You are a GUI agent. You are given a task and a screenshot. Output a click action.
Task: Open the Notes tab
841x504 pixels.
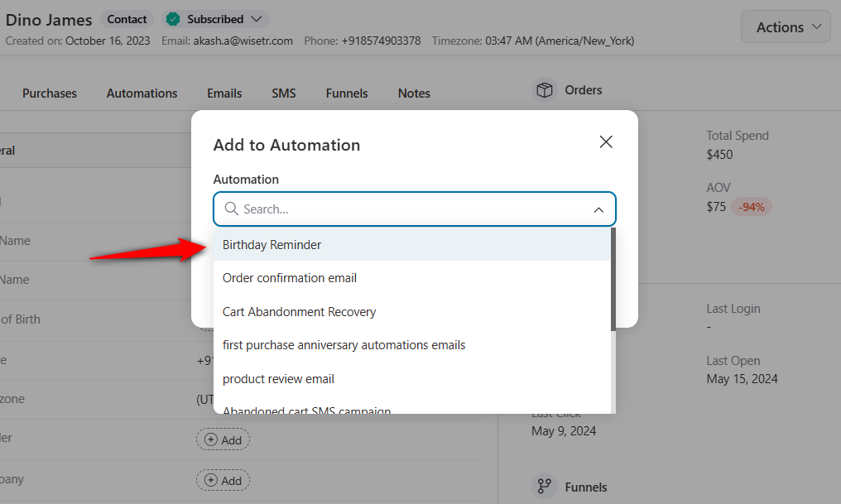[x=414, y=94]
